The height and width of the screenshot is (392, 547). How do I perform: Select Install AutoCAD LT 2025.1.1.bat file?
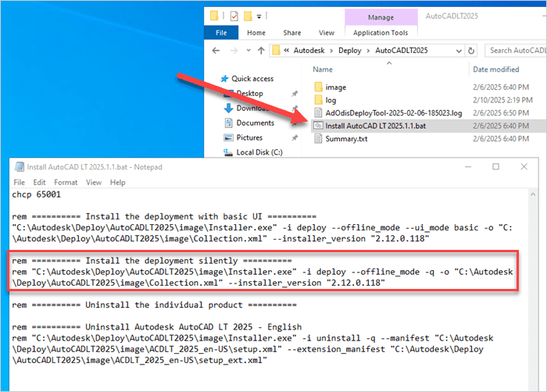375,126
